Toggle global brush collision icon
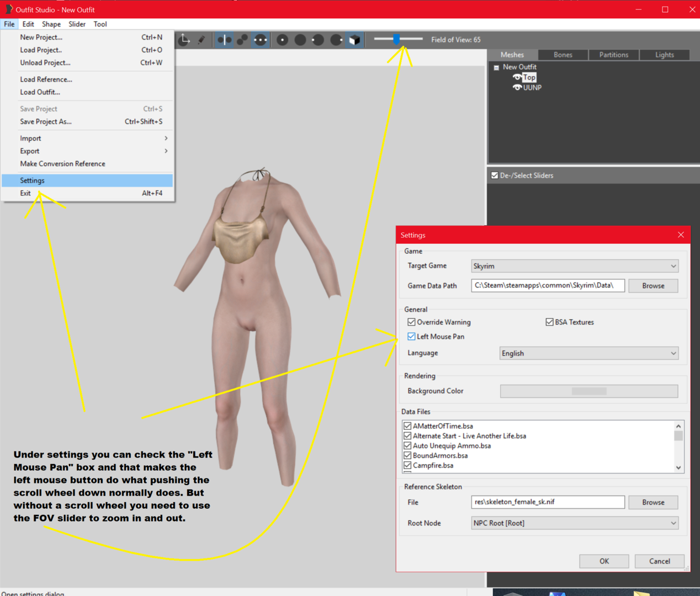 pyautogui.click(x=261, y=40)
